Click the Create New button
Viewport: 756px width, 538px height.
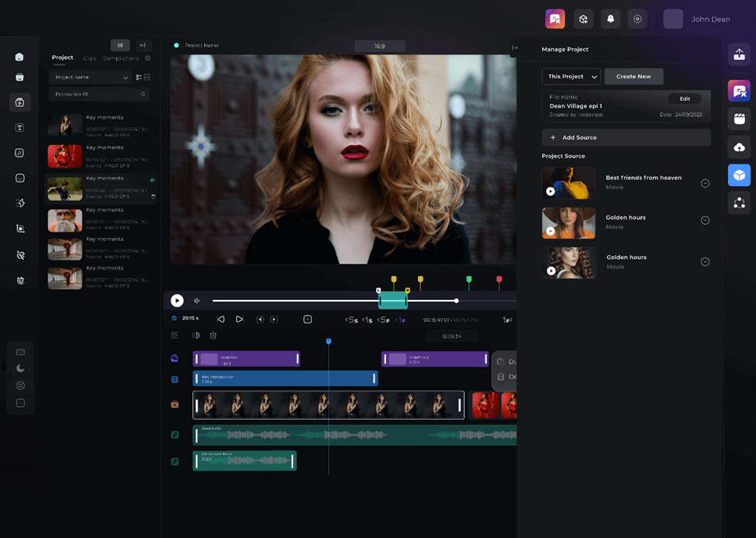click(x=633, y=77)
